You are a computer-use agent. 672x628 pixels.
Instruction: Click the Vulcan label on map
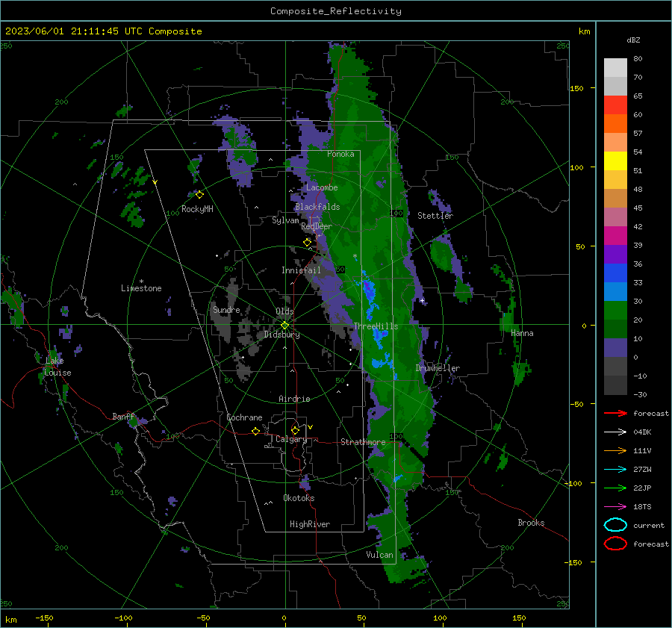click(x=379, y=555)
